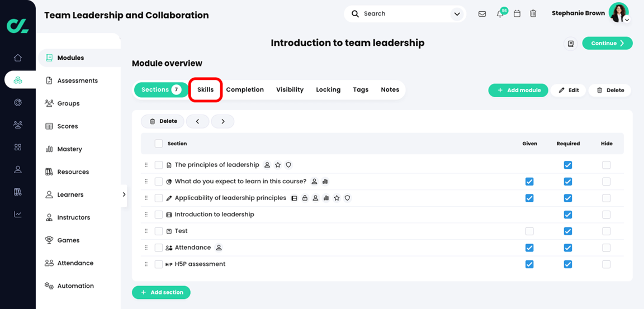Open the Users person icon in dark sidebar

[x=18, y=169]
